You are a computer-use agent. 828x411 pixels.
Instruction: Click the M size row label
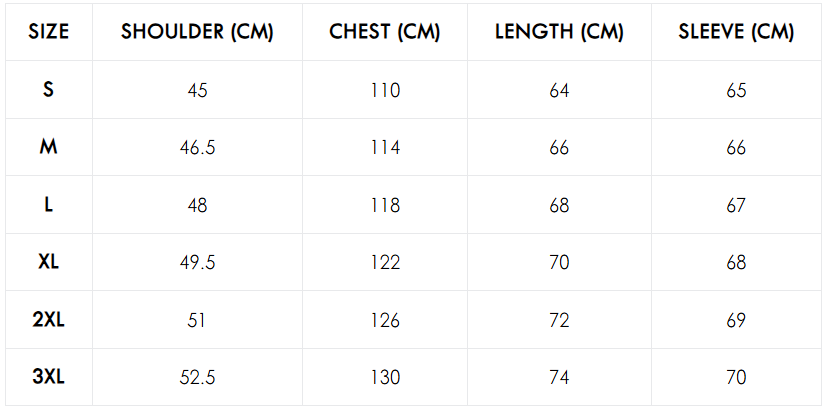(x=49, y=147)
